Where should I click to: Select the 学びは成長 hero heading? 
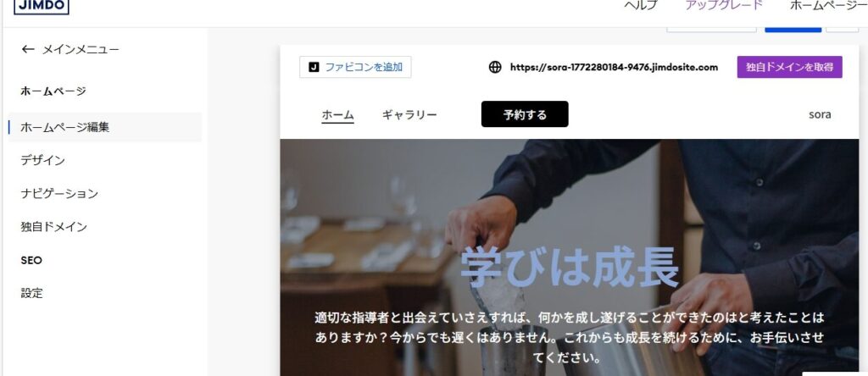570,268
